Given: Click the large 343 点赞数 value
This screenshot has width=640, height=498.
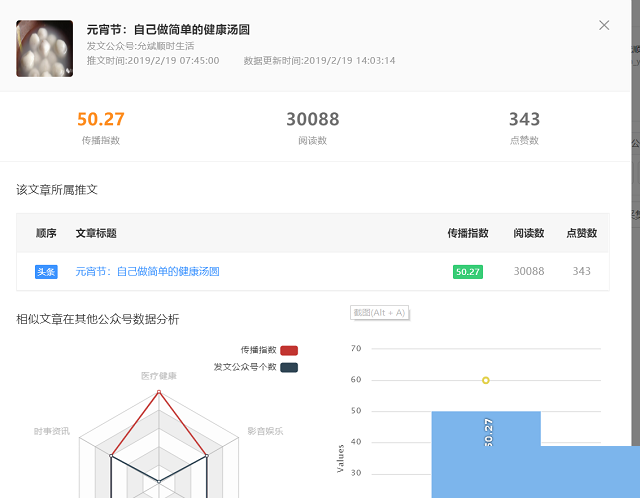Looking at the screenshot, I should [524, 119].
